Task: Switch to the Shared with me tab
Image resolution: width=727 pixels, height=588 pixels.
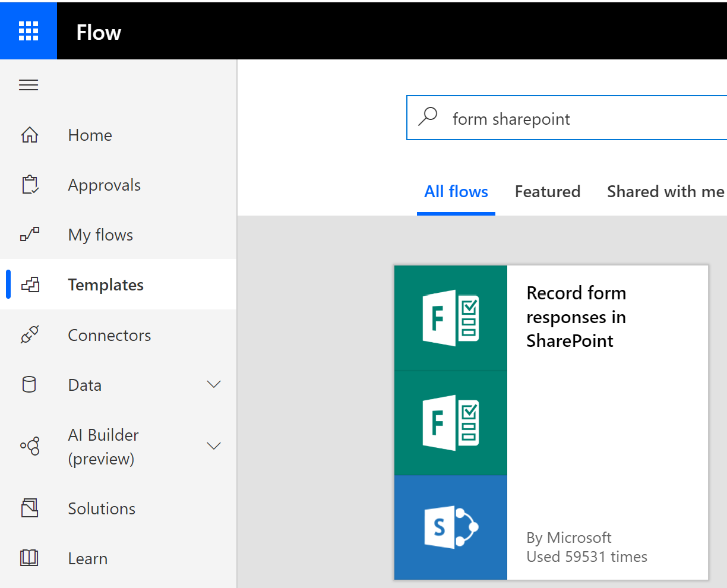Action: pyautogui.click(x=666, y=191)
